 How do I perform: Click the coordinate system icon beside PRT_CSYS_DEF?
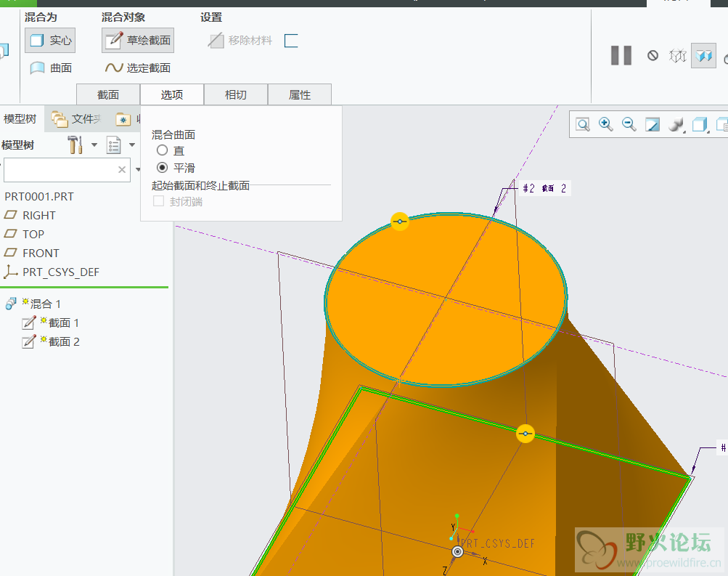pos(10,272)
